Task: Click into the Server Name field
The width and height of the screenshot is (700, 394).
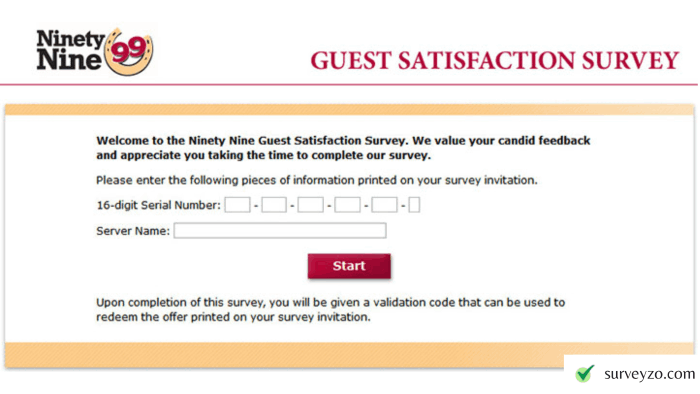Action: (x=280, y=231)
